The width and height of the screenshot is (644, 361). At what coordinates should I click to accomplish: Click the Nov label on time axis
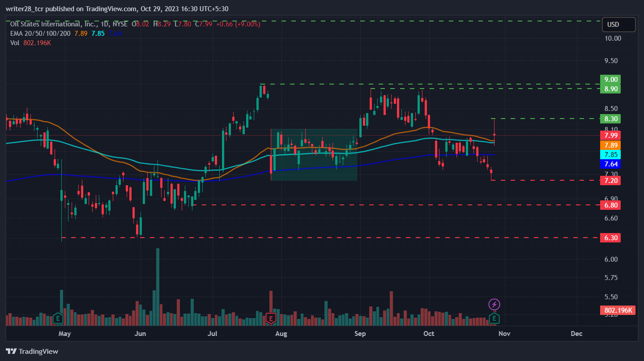(x=504, y=334)
